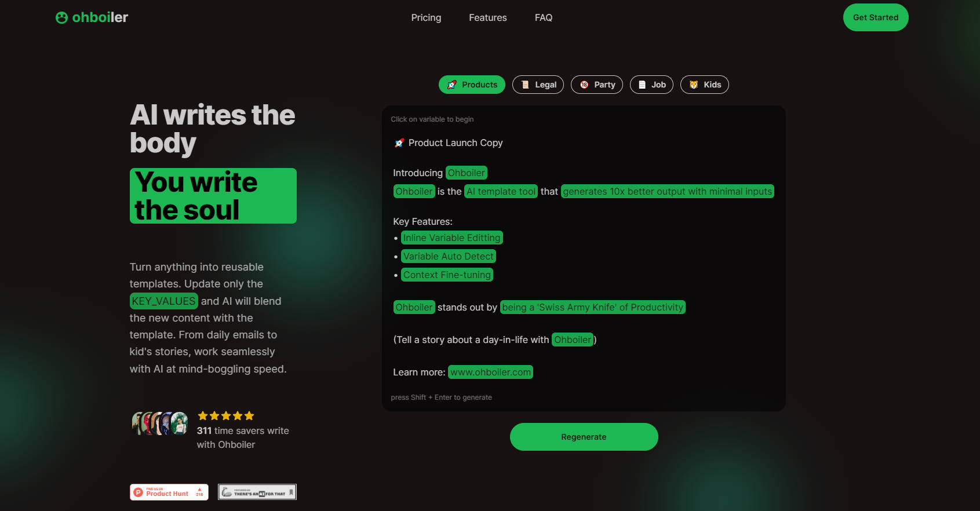The width and height of the screenshot is (980, 511).
Task: Click rocket icon beside Product Launch Copy
Action: tap(399, 143)
